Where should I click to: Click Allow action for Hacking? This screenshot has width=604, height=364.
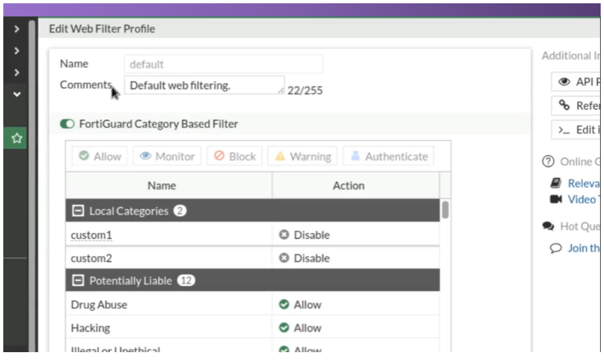pyautogui.click(x=300, y=327)
